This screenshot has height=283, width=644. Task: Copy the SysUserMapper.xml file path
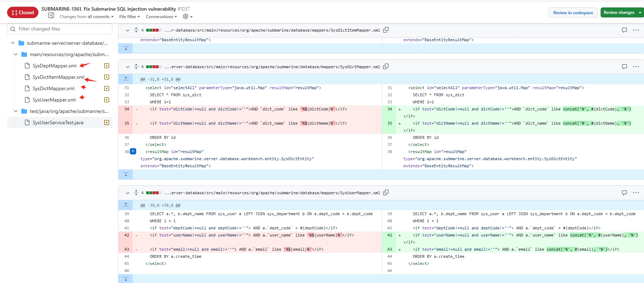tap(386, 192)
